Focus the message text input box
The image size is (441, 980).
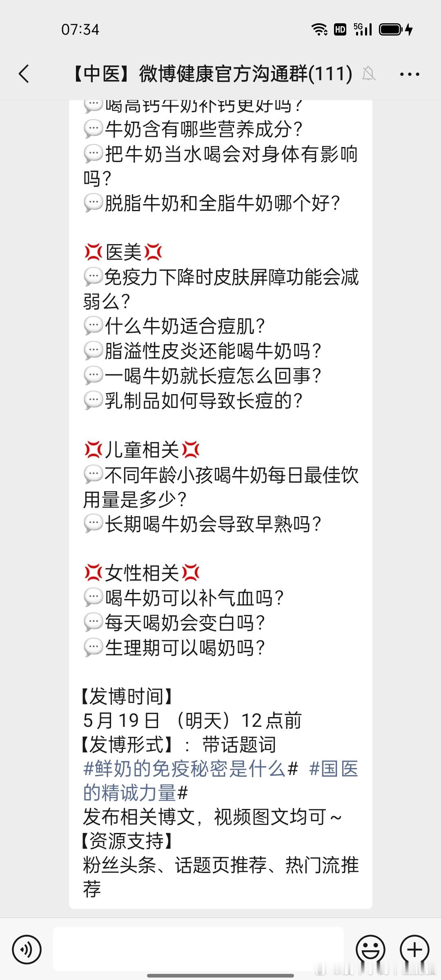point(198,949)
